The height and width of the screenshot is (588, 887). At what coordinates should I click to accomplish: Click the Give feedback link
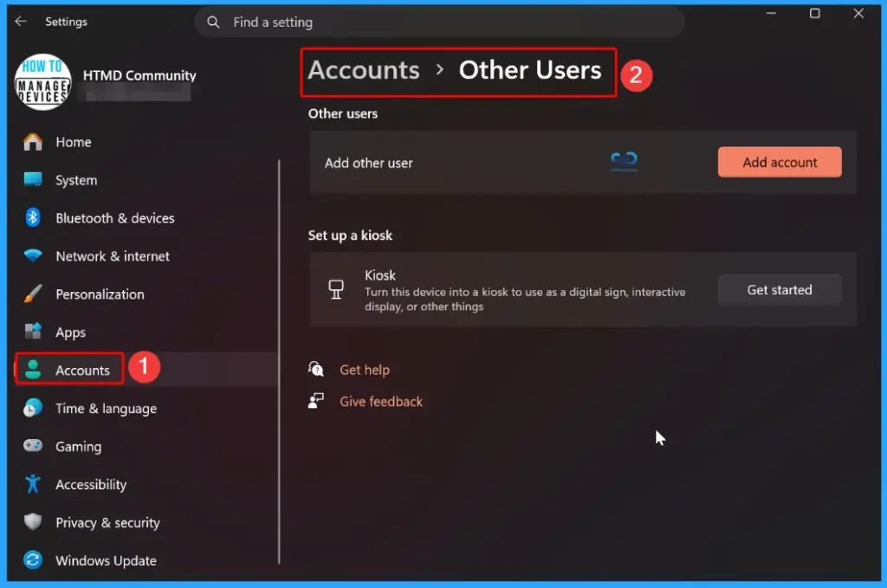tap(381, 401)
